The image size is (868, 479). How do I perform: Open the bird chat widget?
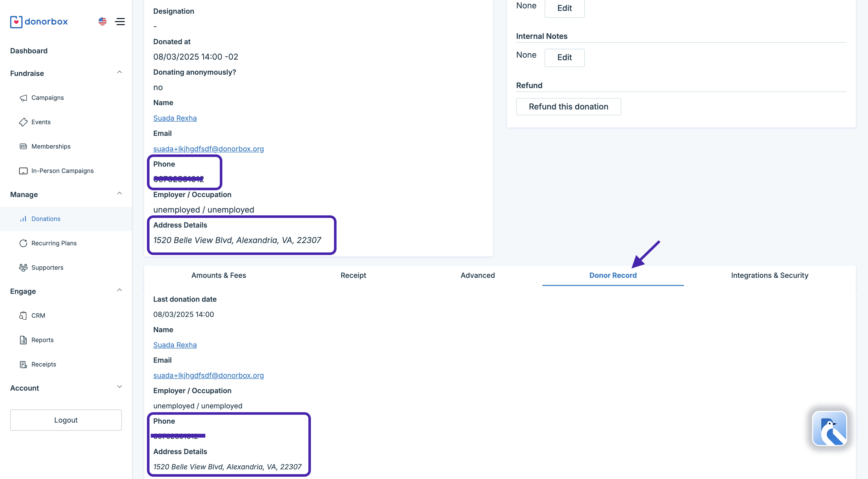[x=829, y=428]
